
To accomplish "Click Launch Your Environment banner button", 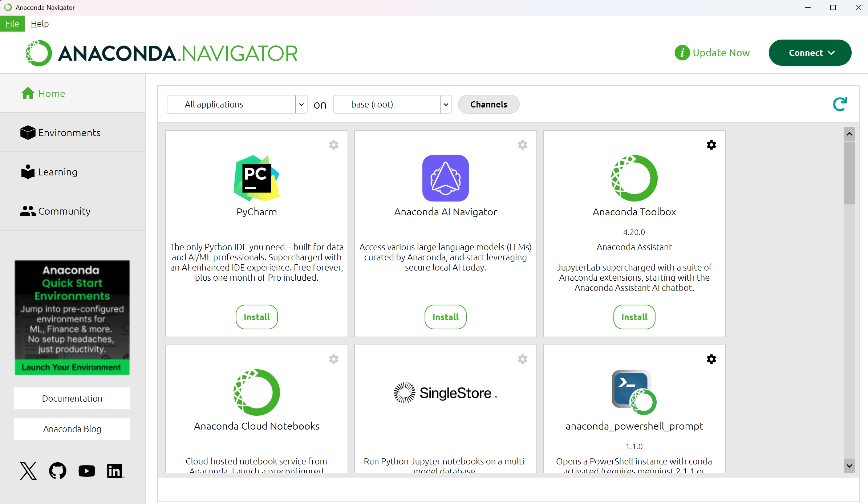I will (72, 367).
